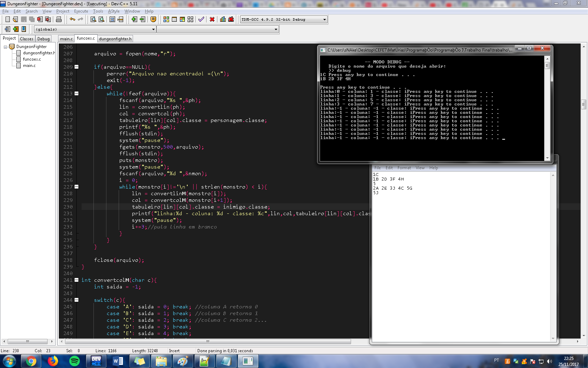Screen dimensions: 588x368
Task: Open profile analysis chart icon
Action: (x=223, y=19)
